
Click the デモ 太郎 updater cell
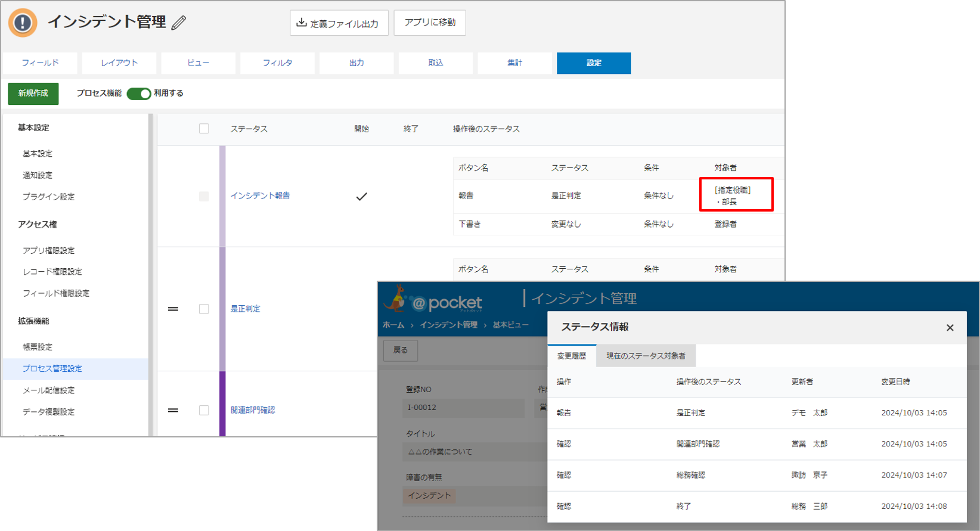pos(810,413)
